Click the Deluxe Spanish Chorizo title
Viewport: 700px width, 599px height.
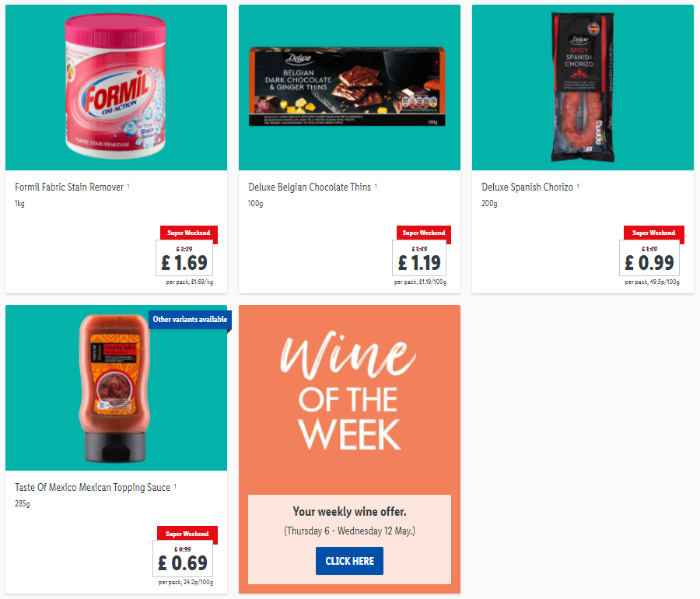527,187
